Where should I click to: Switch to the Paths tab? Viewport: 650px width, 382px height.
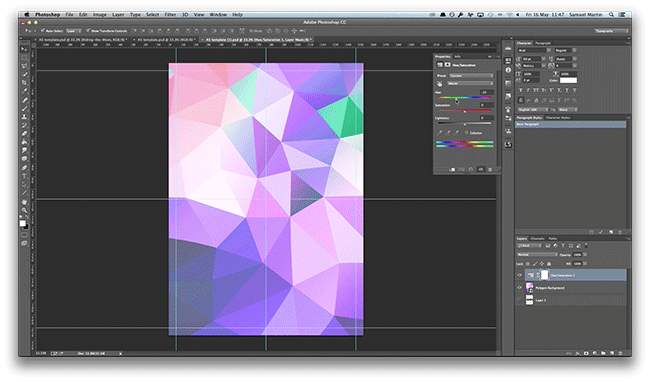tap(553, 239)
